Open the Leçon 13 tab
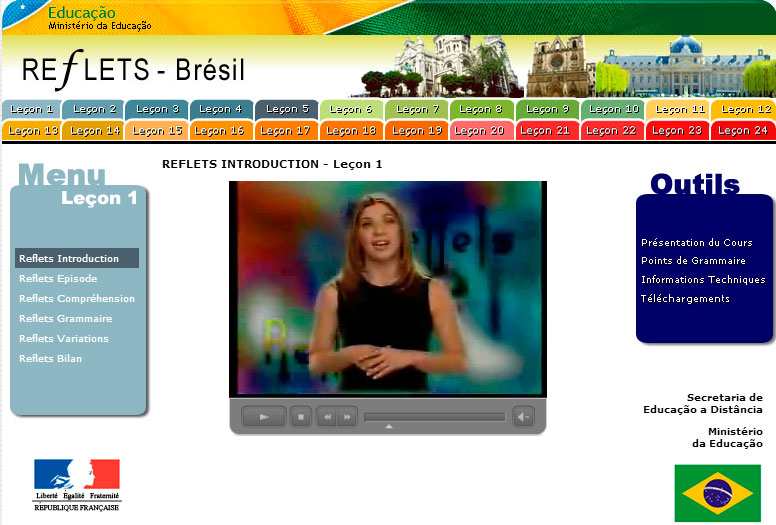The width and height of the screenshot is (776, 525). 32,131
